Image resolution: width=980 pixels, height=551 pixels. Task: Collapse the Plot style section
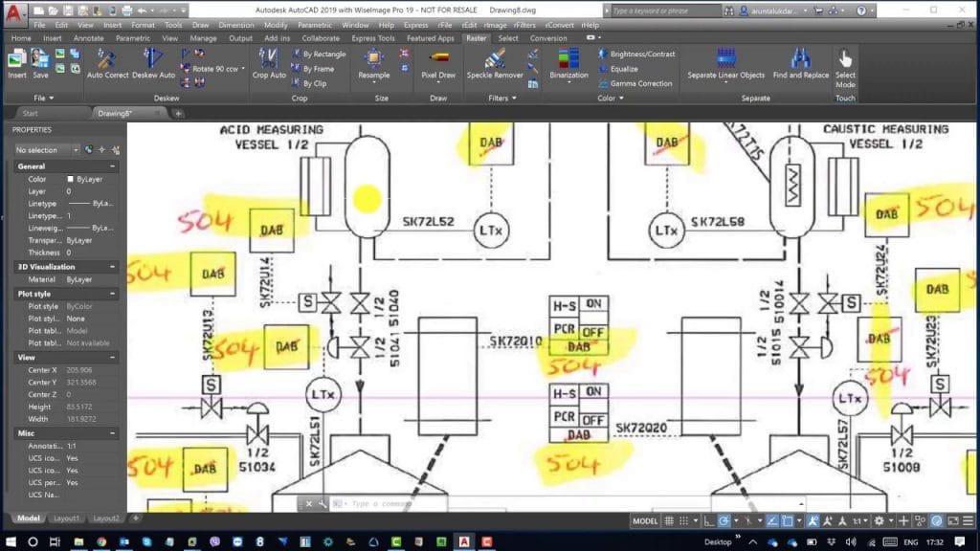click(x=113, y=294)
